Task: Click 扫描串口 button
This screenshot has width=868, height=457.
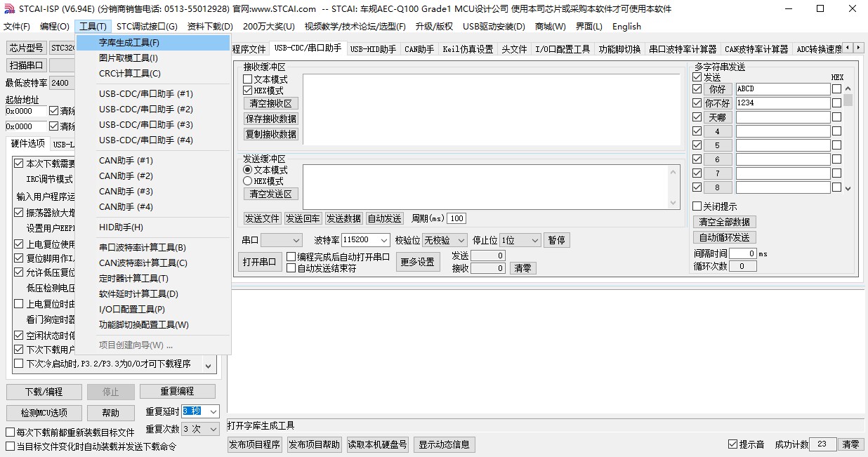Action: click(x=27, y=65)
